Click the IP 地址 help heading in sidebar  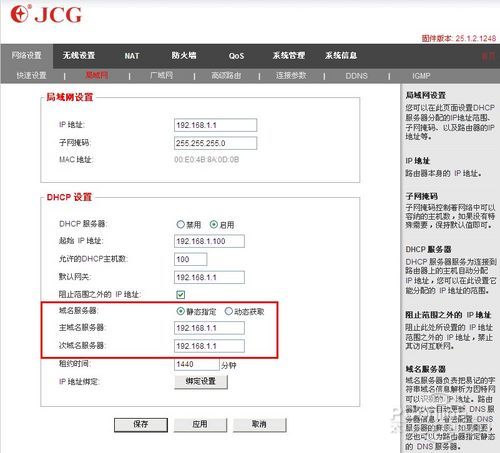pyautogui.click(x=418, y=161)
